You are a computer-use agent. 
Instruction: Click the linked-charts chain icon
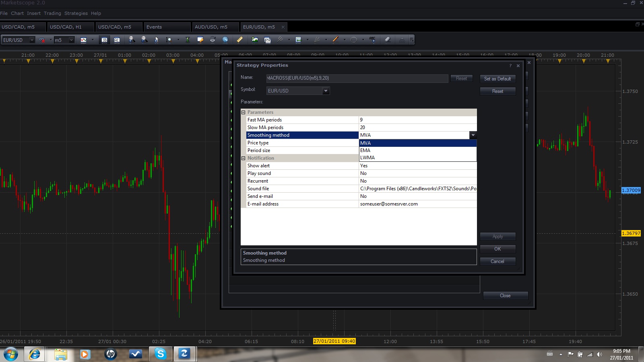coord(42,40)
